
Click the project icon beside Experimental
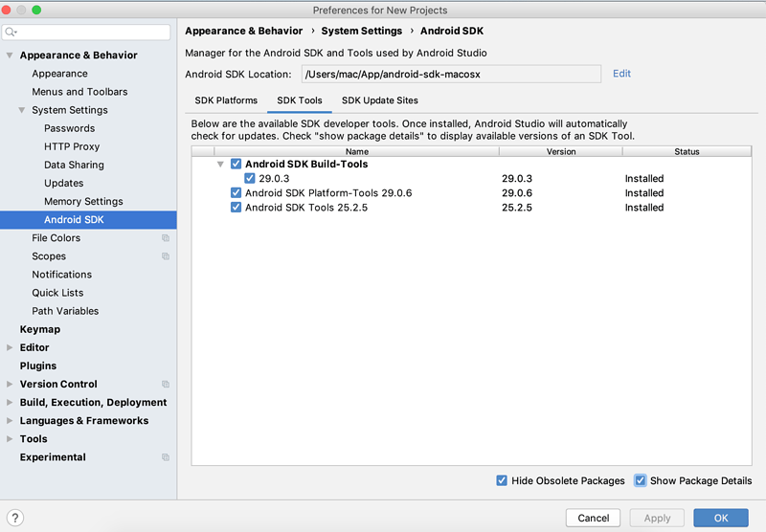tap(166, 457)
